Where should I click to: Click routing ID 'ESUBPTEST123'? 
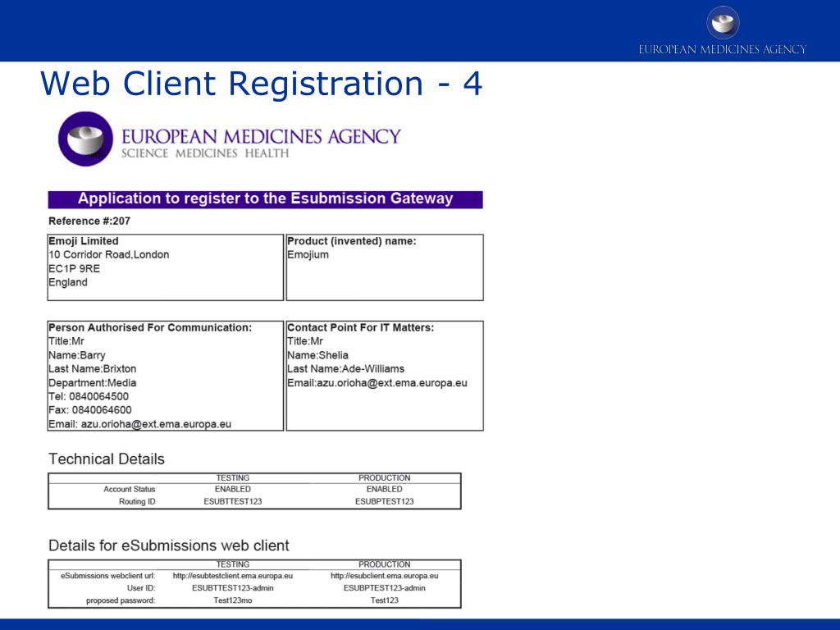tap(384, 501)
